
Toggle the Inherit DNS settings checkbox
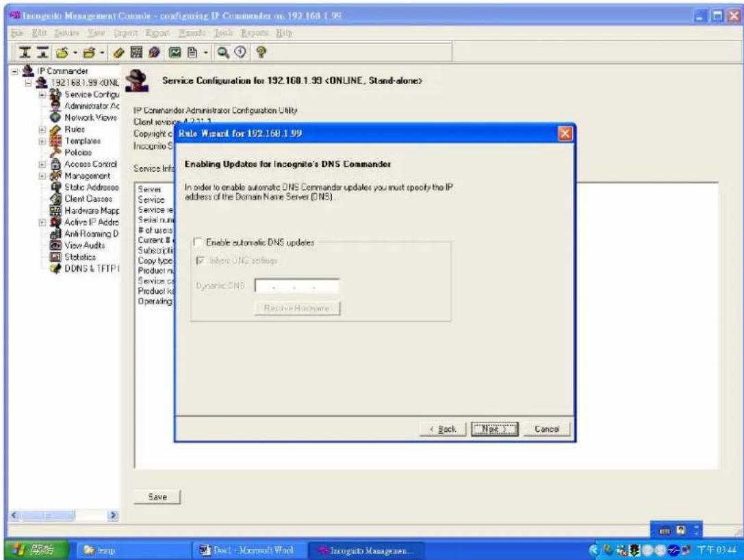pos(201,261)
